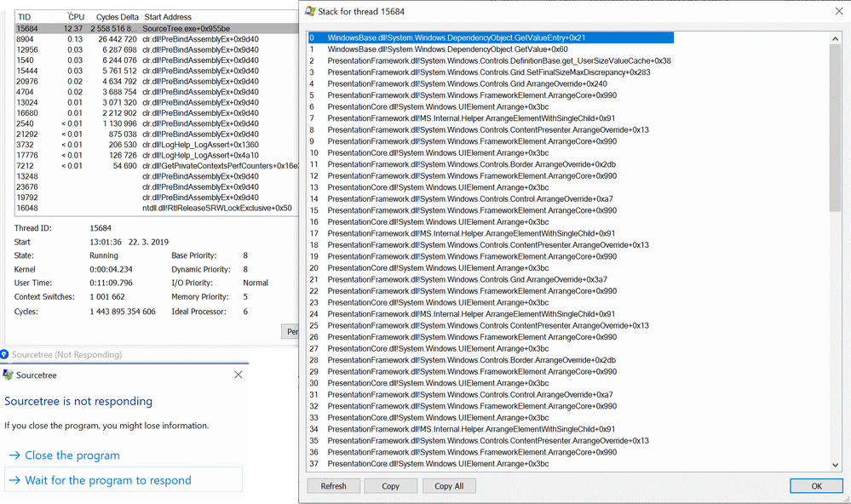Select thread 17776 LogHelp_LogAssert+0x4a10
This screenshot has width=851, height=504.
157,155
